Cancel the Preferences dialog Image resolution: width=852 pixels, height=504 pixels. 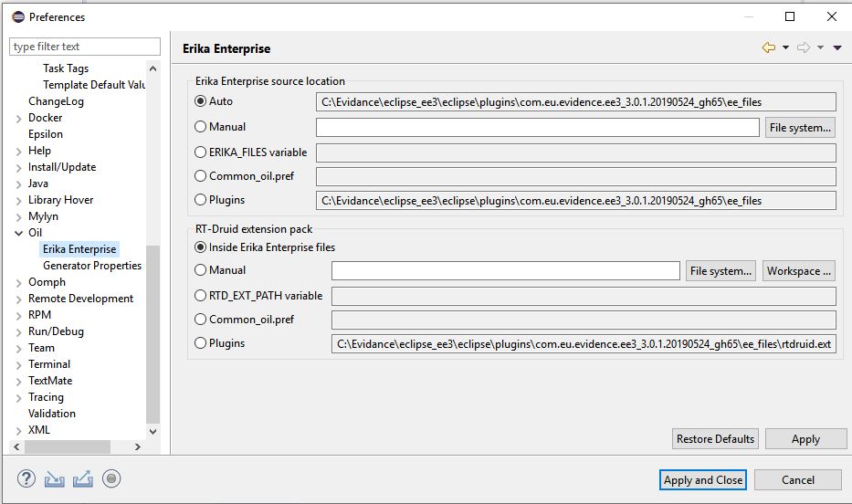point(797,479)
